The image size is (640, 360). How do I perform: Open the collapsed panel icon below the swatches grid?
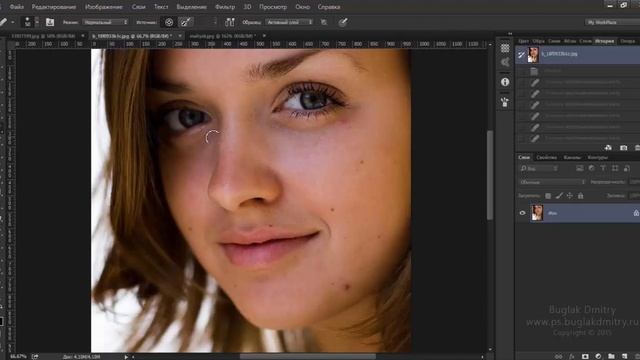coord(505,62)
